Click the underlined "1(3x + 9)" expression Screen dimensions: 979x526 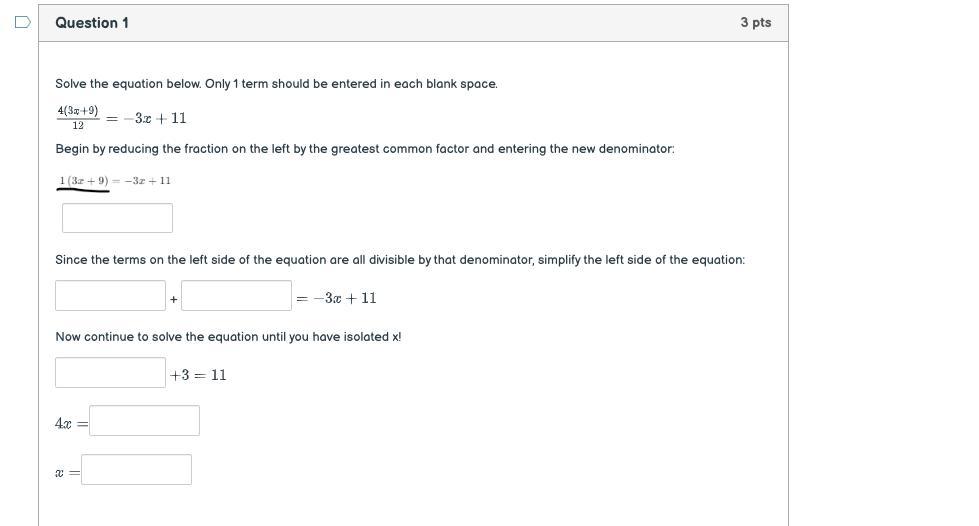click(x=84, y=181)
